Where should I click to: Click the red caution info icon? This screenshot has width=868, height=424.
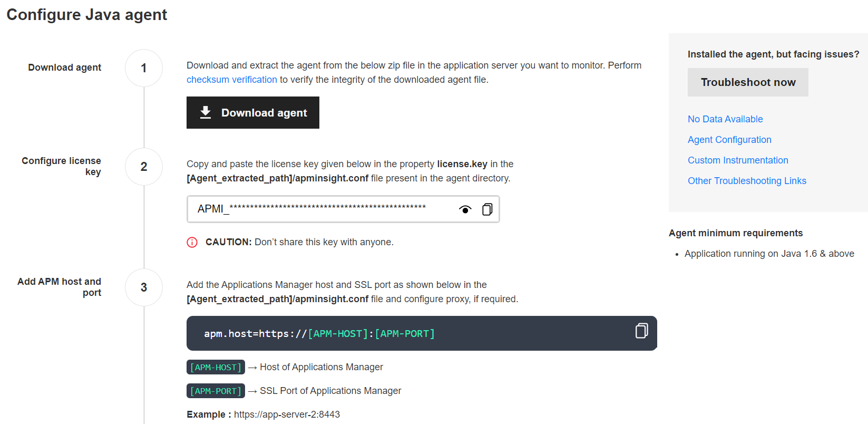(192, 242)
